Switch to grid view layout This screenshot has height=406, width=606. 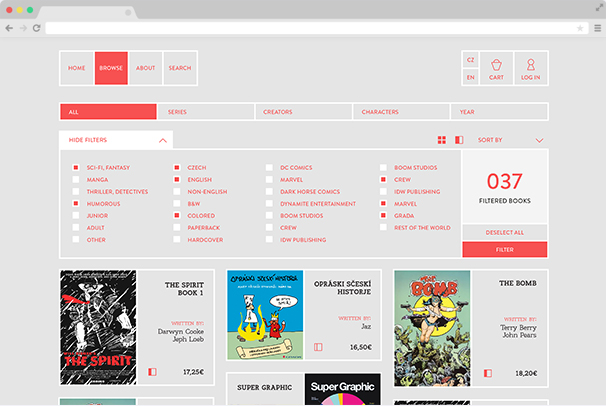pos(442,140)
